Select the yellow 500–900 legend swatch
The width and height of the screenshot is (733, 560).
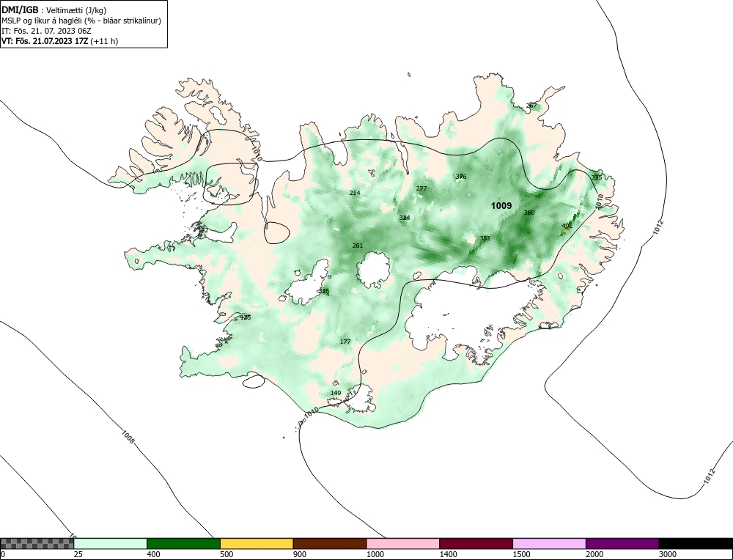click(257, 543)
